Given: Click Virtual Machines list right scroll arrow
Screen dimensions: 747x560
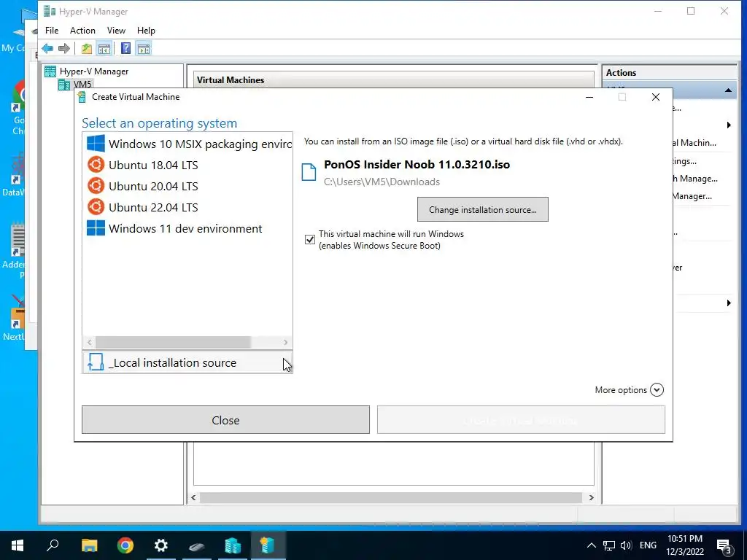Looking at the screenshot, I should (x=591, y=497).
